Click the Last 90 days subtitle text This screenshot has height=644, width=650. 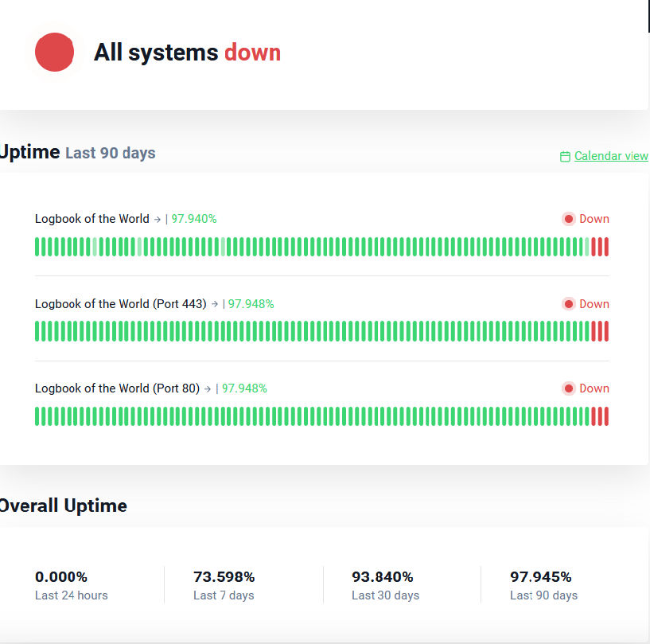[111, 153]
